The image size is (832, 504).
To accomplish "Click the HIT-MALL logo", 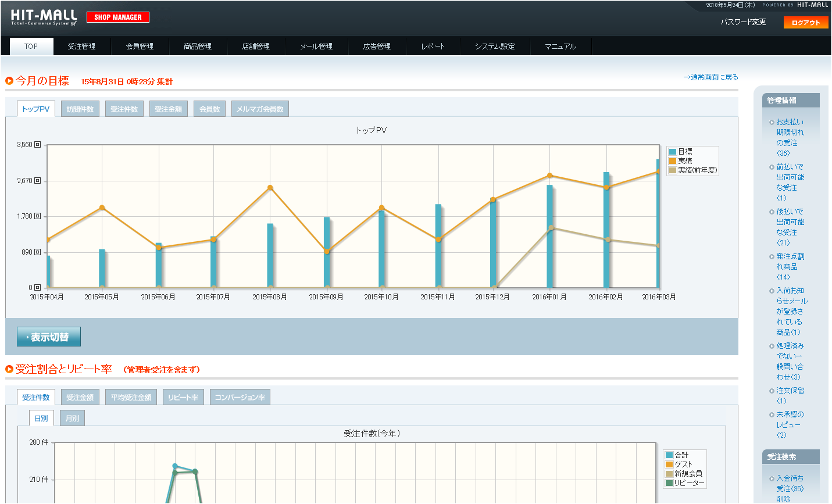I will coord(44,17).
